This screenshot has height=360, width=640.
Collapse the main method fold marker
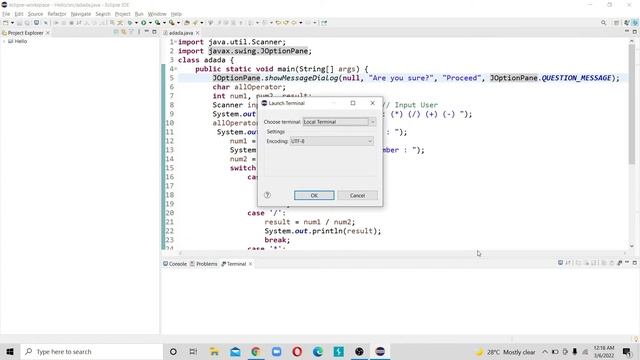[176, 69]
